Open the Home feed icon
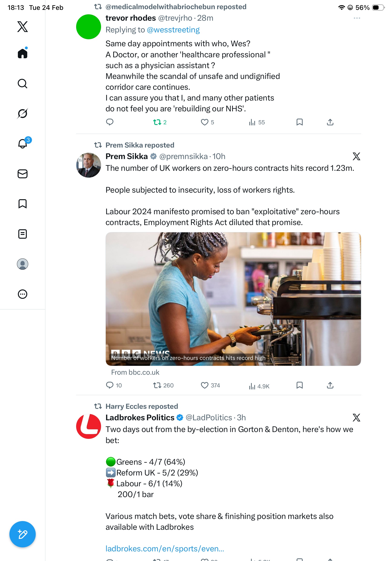The image size is (392, 561). 23,53
